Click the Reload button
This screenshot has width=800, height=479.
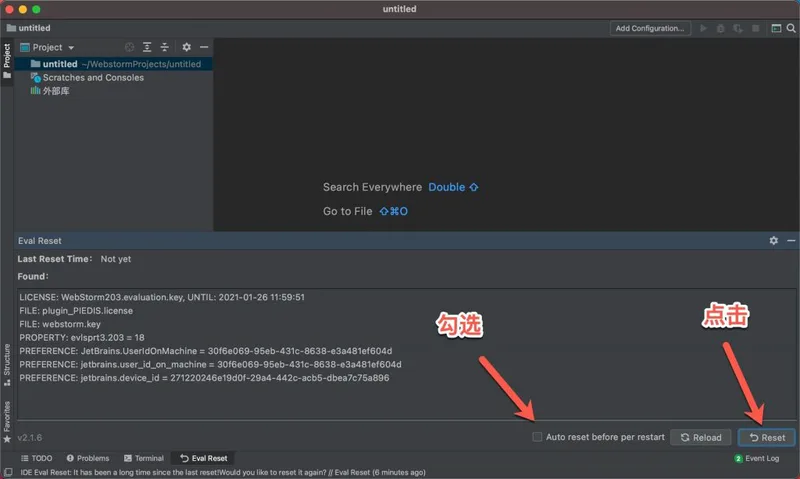click(700, 437)
